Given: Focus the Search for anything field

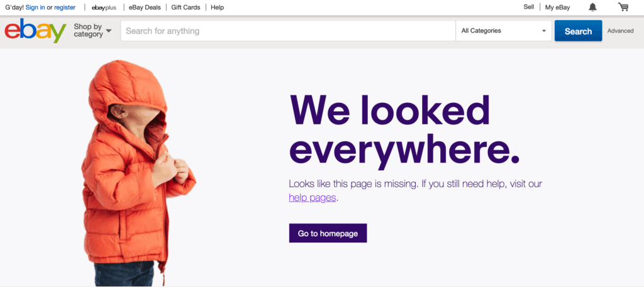Looking at the screenshot, I should pos(287,31).
